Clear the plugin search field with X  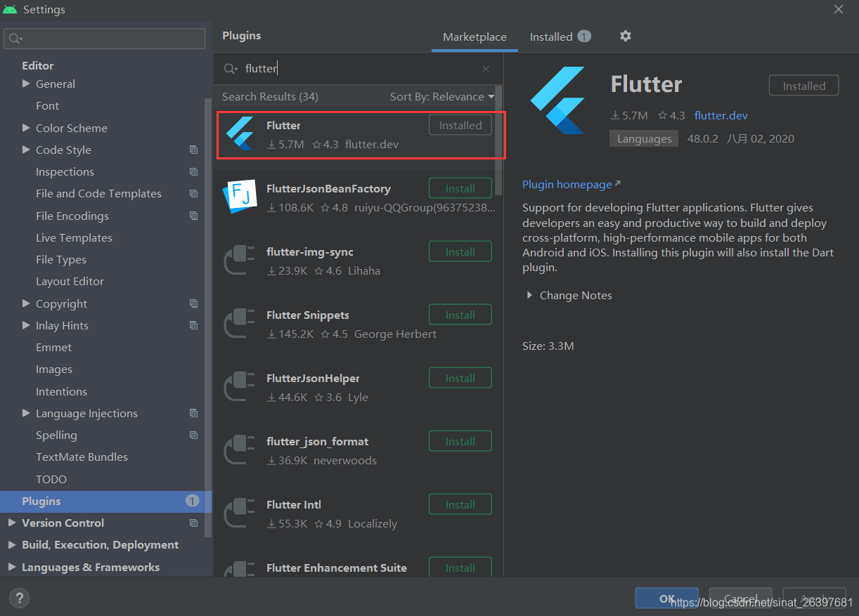click(x=486, y=69)
